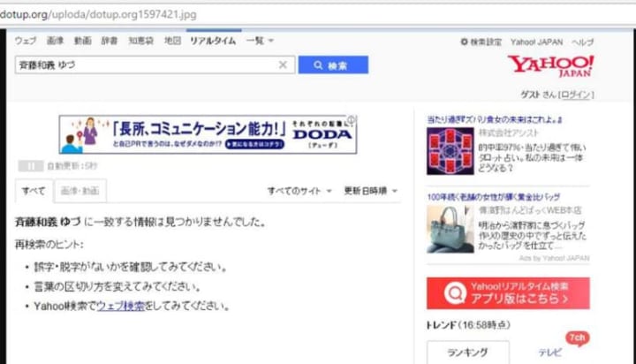Screen dimensions: 636x364
Task: Click the blue 検索 search button
Action: click(332, 65)
